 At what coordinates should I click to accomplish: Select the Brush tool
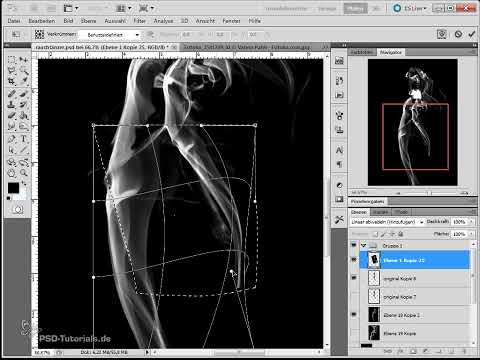23,94
